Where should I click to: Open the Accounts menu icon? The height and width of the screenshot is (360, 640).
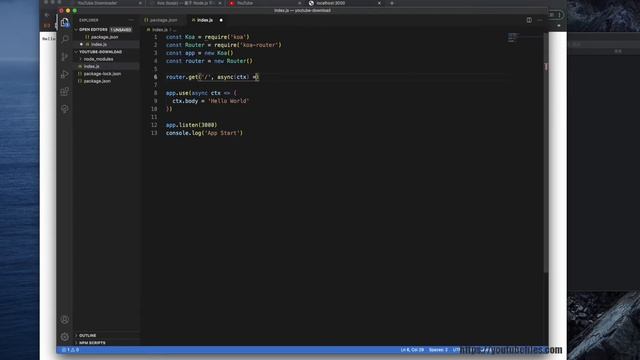(65, 320)
